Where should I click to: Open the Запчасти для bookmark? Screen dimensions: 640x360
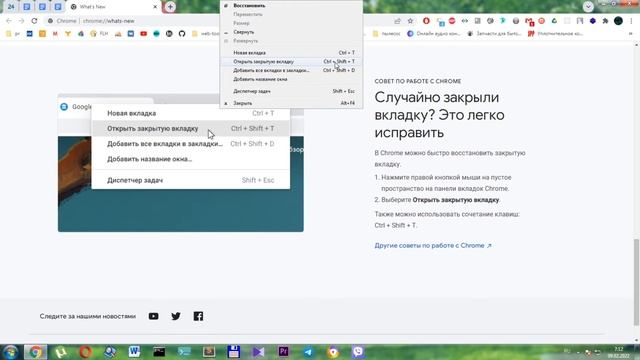point(495,34)
